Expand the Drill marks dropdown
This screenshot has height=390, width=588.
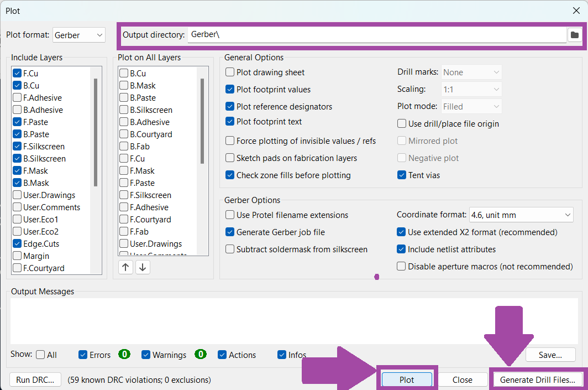click(471, 72)
